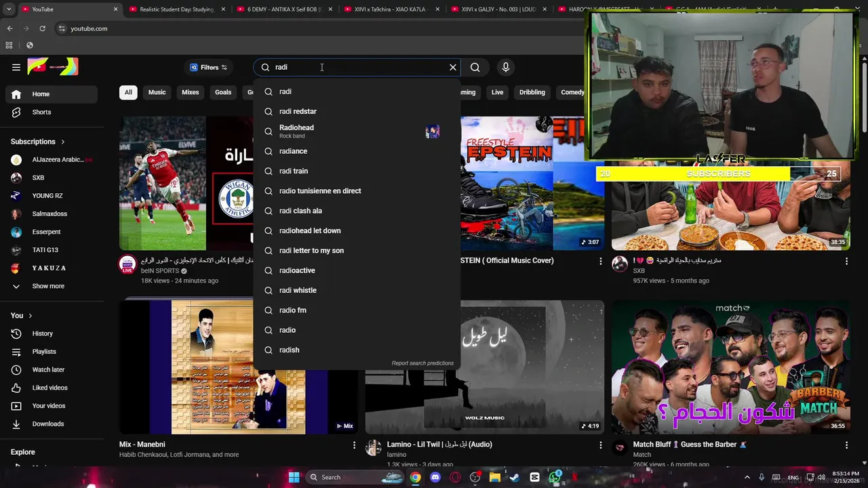Open options for Lamino Lil Twil video
868x488 pixels.
tap(600, 445)
